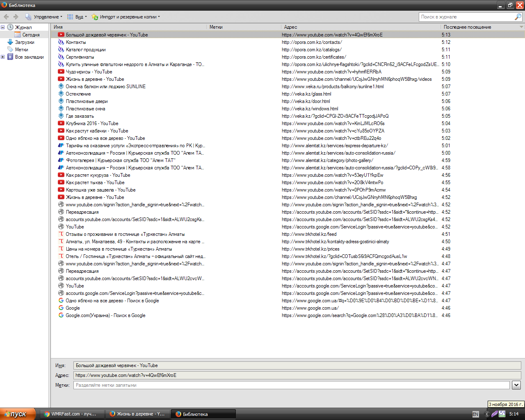Click the YouTube icon of 'Клубника 2016 - YouTube'
This screenshot has width=525, height=420.
[x=61, y=123]
